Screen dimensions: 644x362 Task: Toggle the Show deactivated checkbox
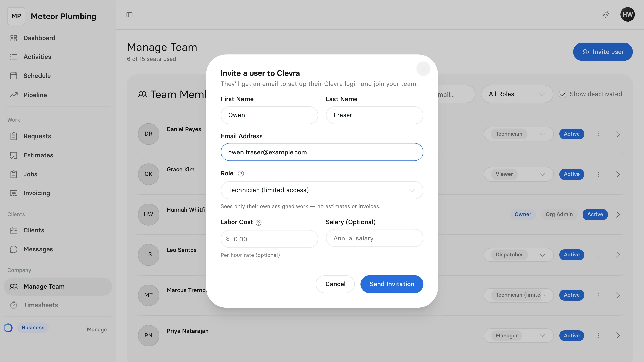(x=562, y=94)
